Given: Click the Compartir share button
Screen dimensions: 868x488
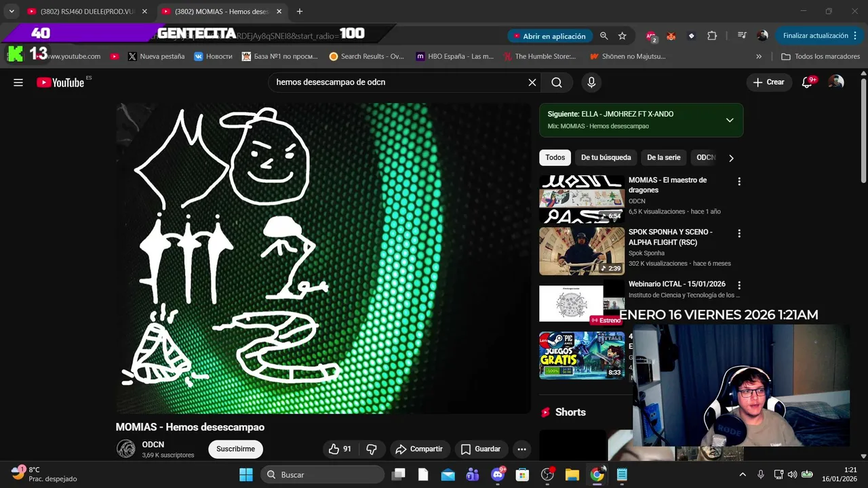Looking at the screenshot, I should 419,449.
